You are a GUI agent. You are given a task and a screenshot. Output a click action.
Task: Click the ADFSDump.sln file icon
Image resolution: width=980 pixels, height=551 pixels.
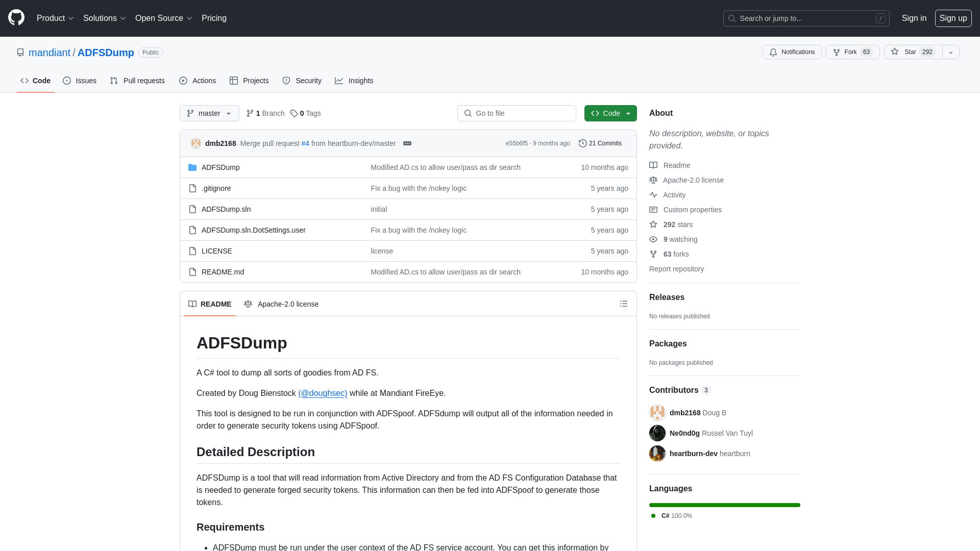click(x=192, y=209)
